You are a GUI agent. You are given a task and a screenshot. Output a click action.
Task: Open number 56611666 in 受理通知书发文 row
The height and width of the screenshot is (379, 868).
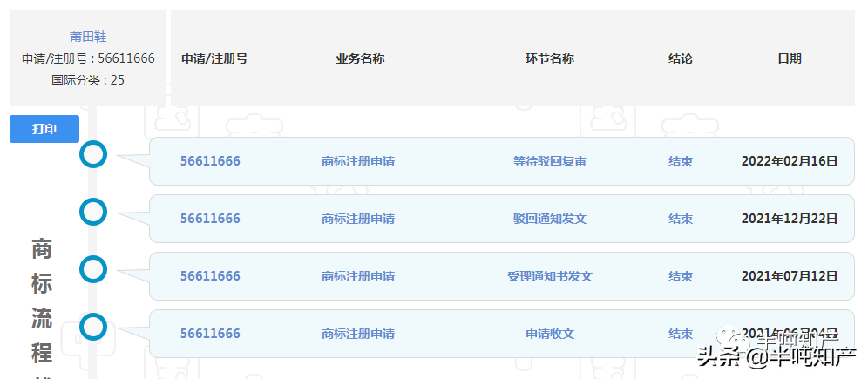(210, 276)
